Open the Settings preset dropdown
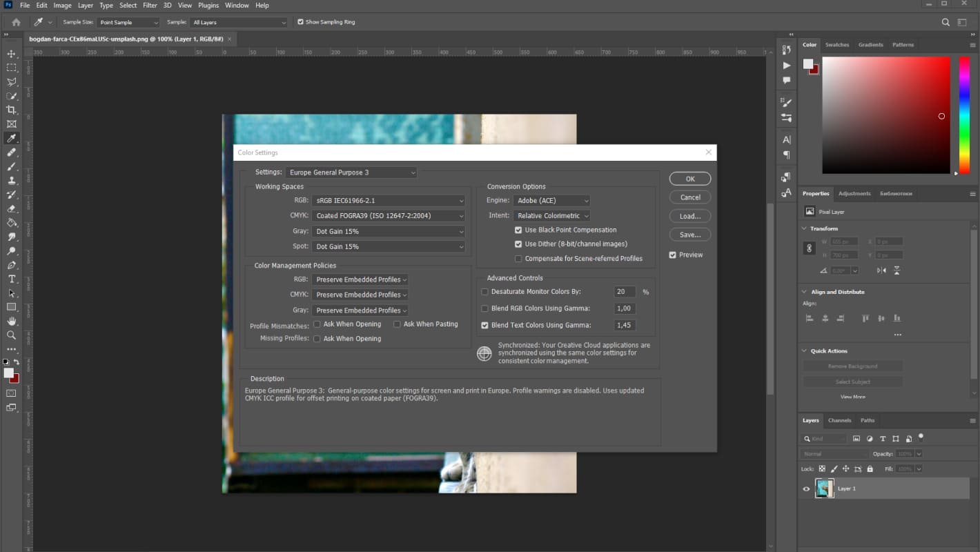The width and height of the screenshot is (980, 552). [351, 172]
